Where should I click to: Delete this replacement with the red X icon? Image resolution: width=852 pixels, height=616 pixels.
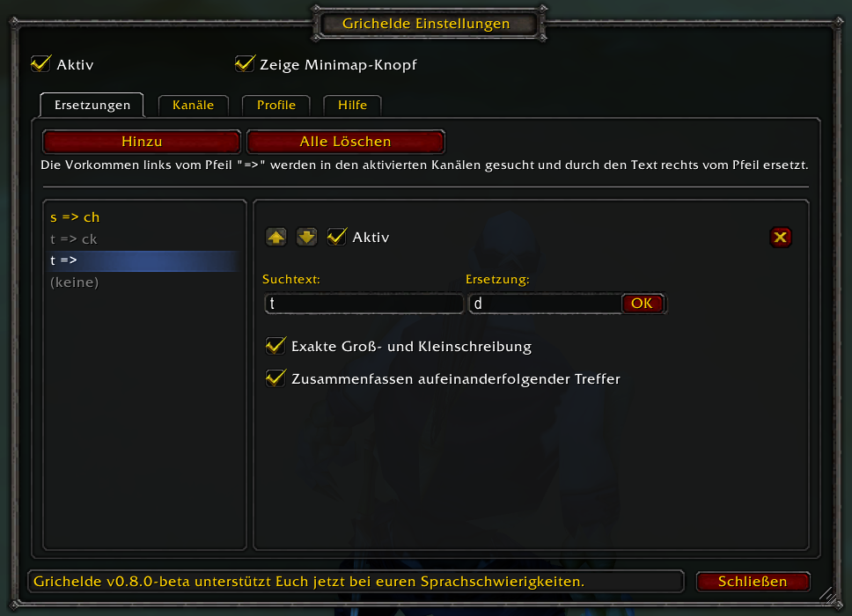point(781,238)
